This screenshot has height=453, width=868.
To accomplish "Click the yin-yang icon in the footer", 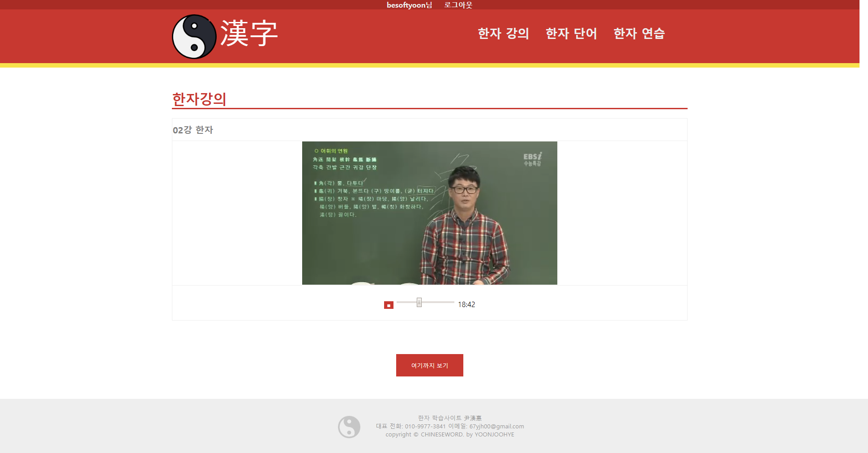I will pos(349,427).
